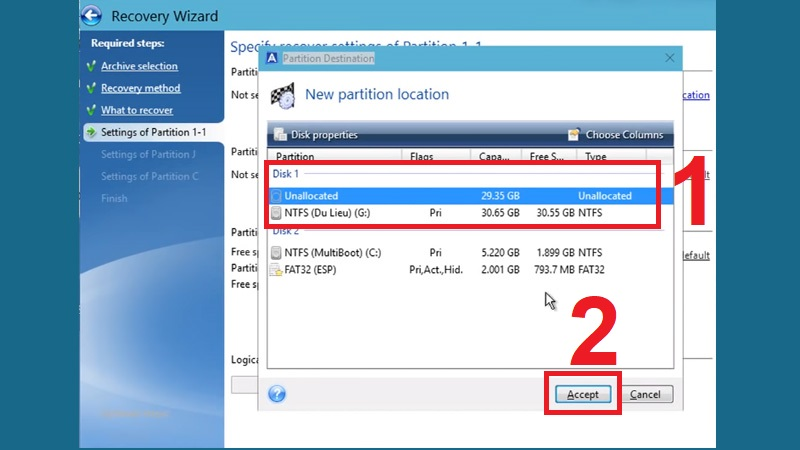Viewport: 800px width, 450px height.
Task: Select Settings of Partition J step
Action: (148, 154)
